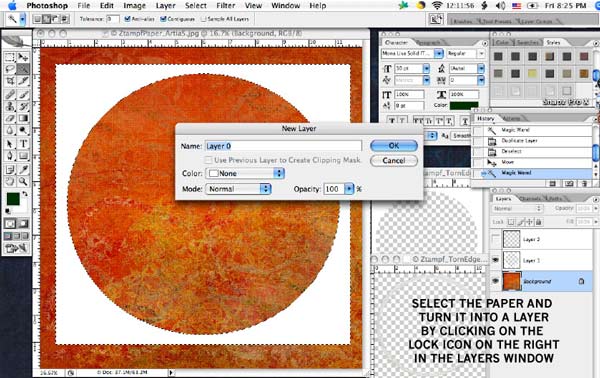
Task: Click Cancel in New Layer dialog
Action: point(394,161)
